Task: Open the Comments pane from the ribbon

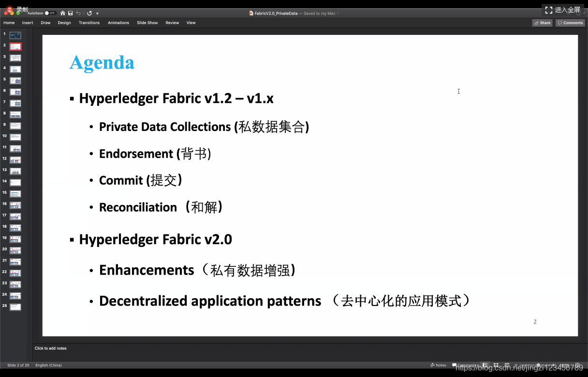Action: 570,23
